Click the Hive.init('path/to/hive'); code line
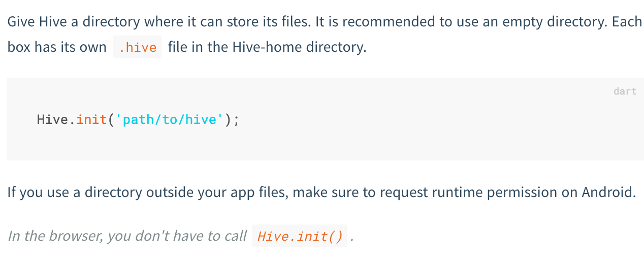Screen dimensions: 644x257 click(x=138, y=120)
